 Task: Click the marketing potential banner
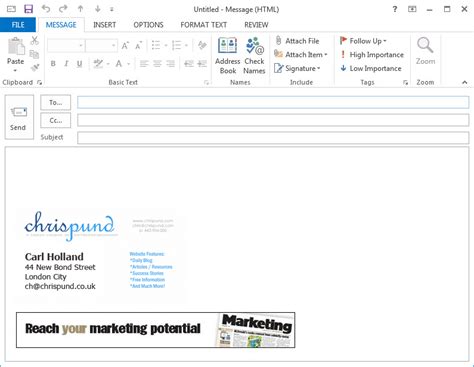[x=156, y=330]
